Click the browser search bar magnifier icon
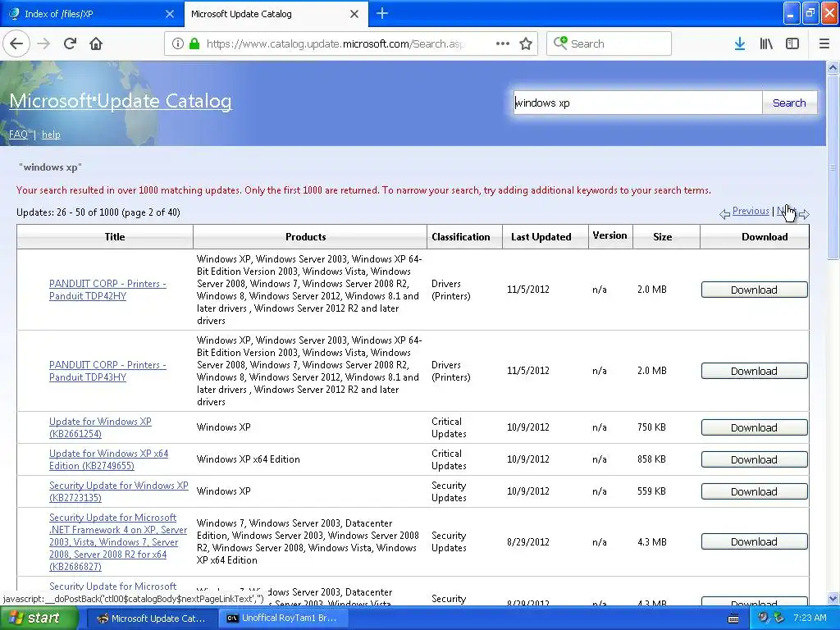The width and height of the screenshot is (840, 630). coord(560,43)
